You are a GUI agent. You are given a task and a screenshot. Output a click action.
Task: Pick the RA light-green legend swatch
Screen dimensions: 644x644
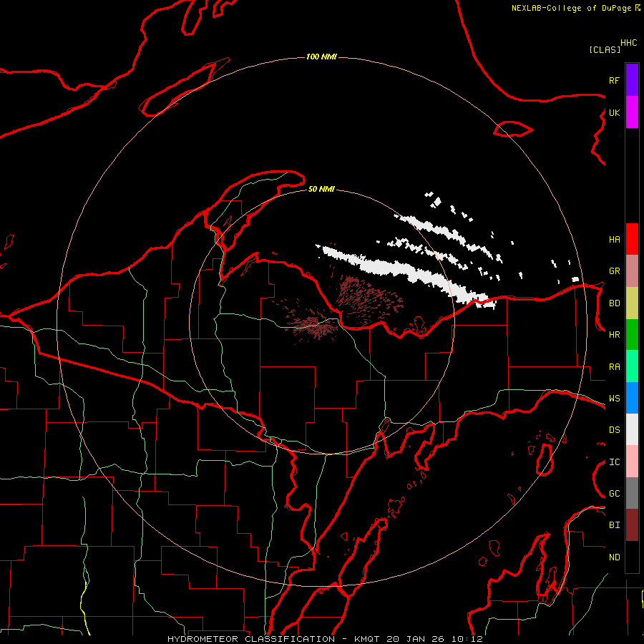coord(632,366)
